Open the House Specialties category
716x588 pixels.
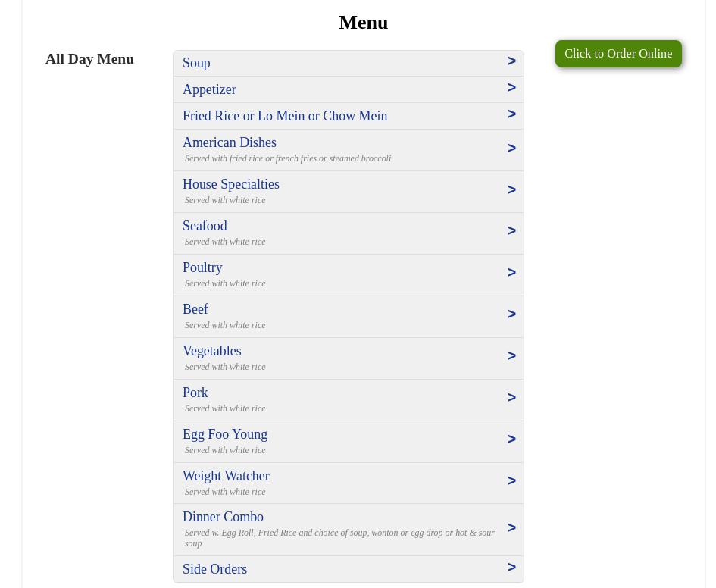pos(231,184)
